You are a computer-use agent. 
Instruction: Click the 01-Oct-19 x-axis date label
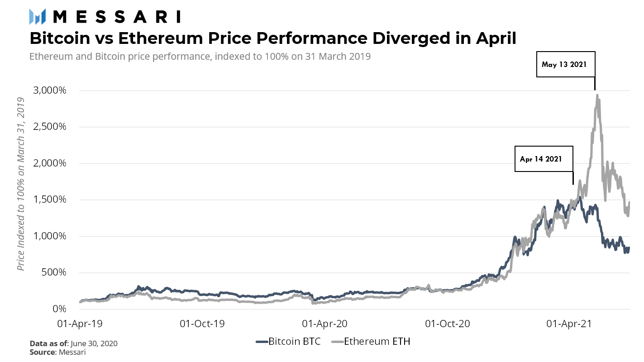pos(202,324)
